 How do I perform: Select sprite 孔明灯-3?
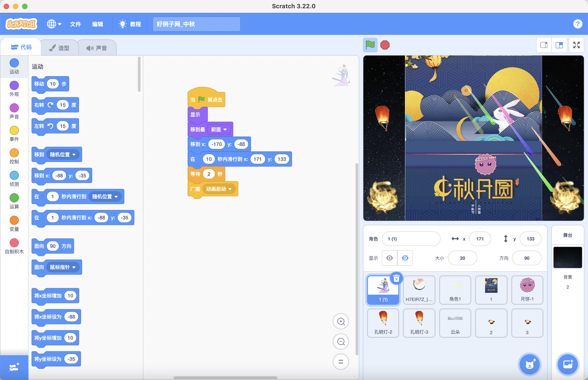tap(419, 323)
